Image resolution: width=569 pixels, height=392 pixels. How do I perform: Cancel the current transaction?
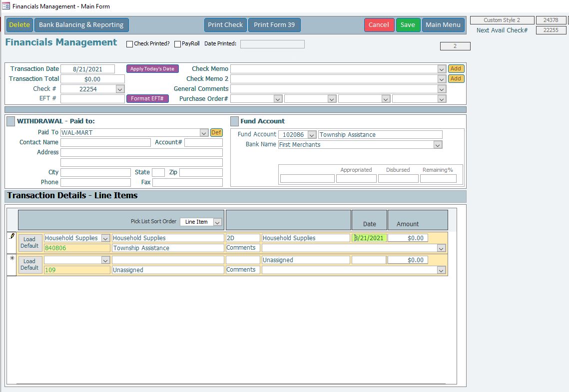pos(379,25)
